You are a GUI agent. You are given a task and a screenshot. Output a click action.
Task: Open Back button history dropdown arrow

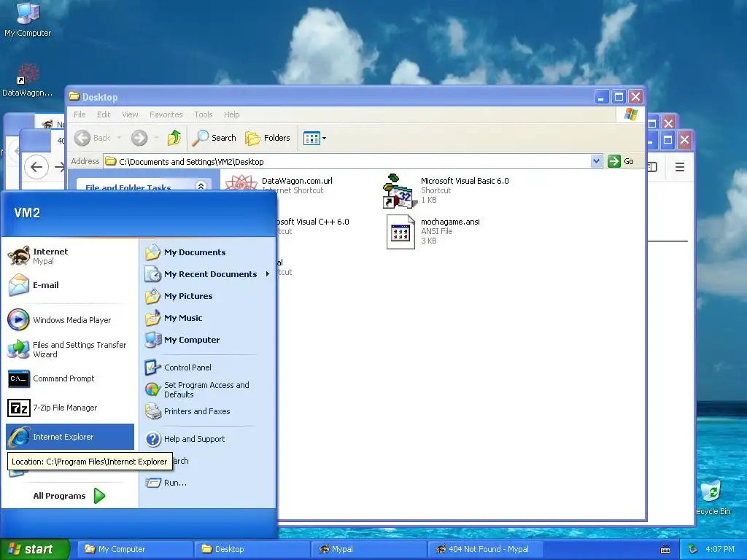[x=119, y=138]
